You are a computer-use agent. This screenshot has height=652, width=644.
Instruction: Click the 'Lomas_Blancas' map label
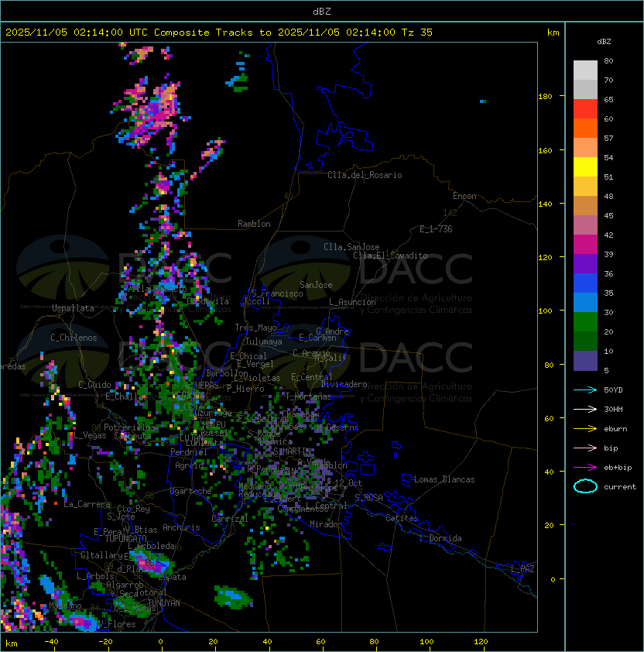coord(444,479)
